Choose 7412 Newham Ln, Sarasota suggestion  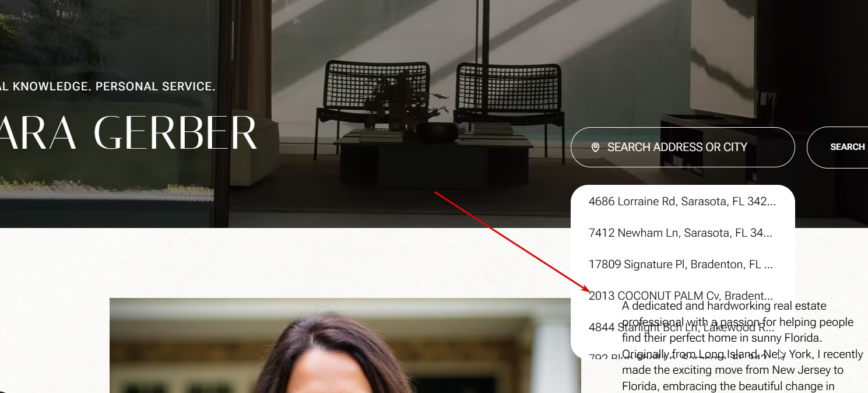point(683,233)
